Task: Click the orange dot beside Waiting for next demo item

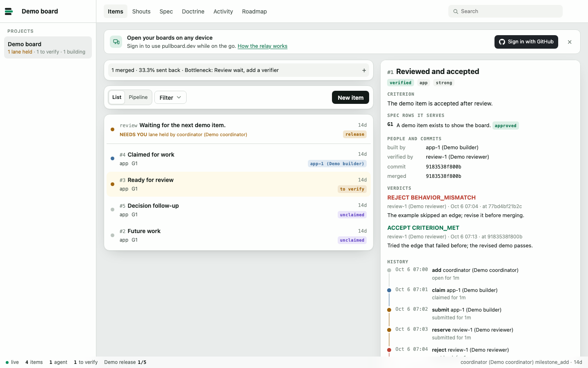Action: (x=112, y=130)
